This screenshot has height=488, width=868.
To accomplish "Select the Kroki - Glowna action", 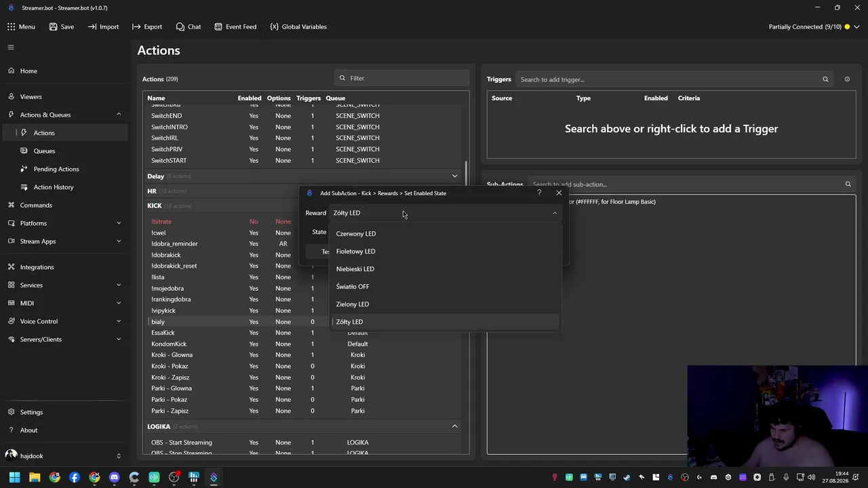I will (304, 354).
